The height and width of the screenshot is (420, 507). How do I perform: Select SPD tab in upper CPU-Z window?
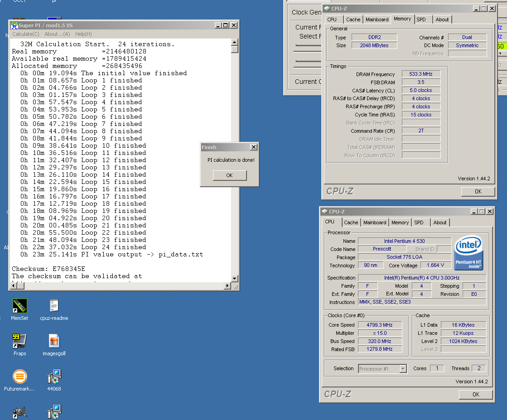421,19
